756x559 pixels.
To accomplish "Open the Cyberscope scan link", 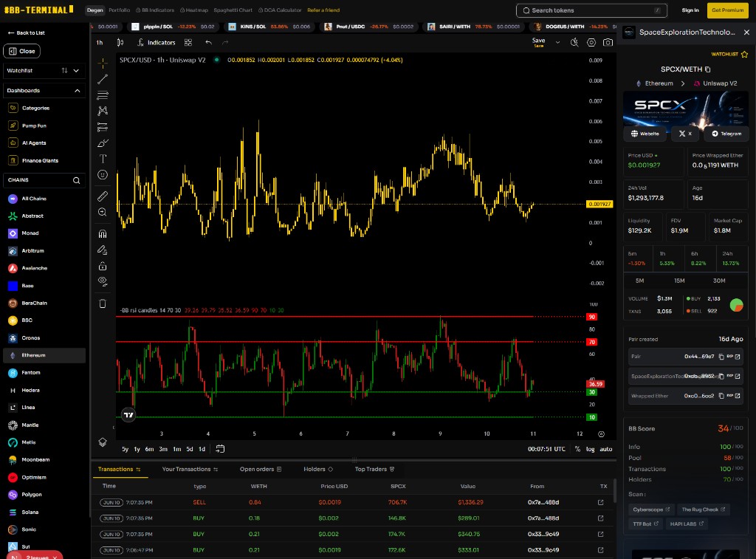I will click(x=651, y=510).
